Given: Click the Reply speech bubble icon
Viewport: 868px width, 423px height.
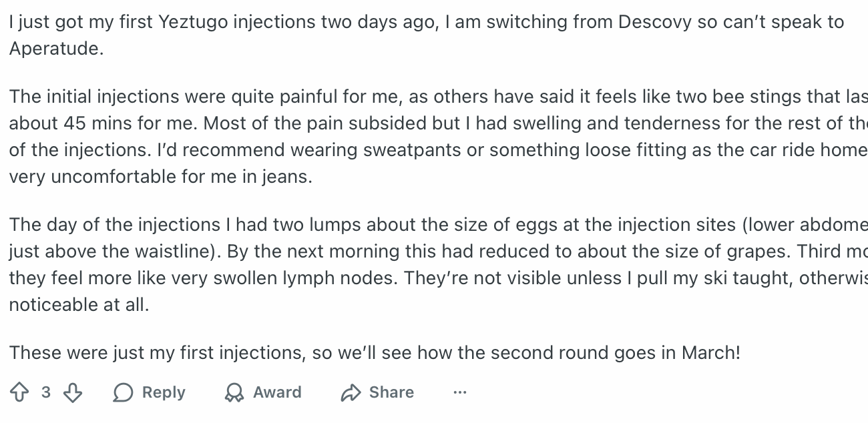Looking at the screenshot, I should tap(123, 393).
